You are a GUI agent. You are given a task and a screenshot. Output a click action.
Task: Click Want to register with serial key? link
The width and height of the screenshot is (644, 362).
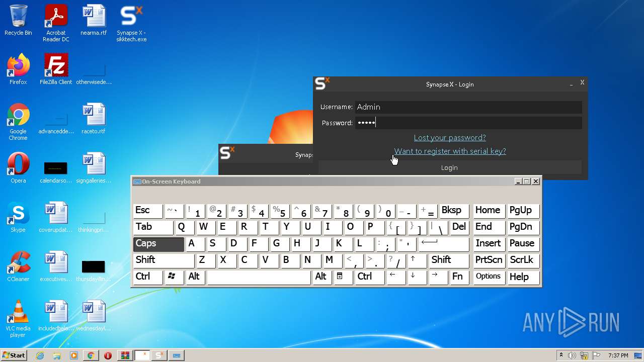pos(450,151)
